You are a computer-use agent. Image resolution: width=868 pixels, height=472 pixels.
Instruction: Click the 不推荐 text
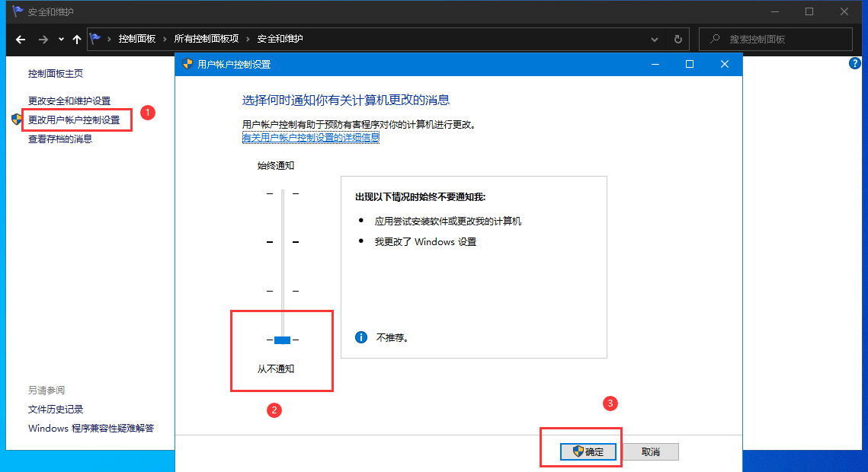(x=392, y=337)
